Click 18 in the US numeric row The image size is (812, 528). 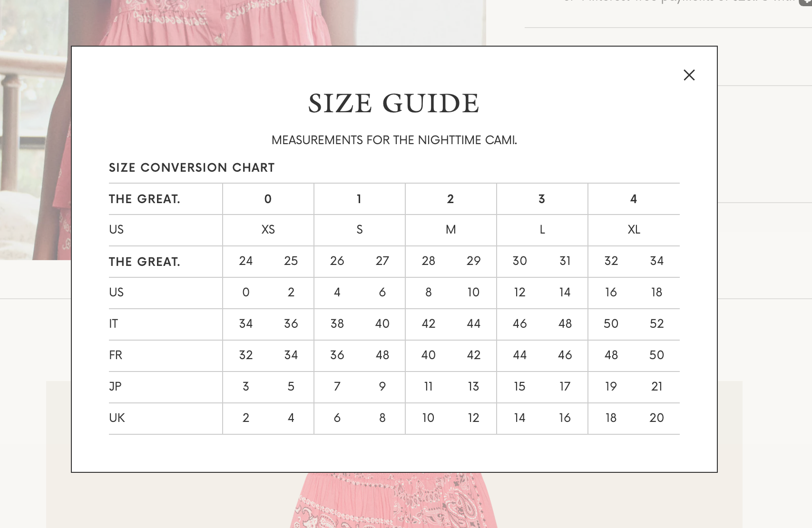(x=656, y=292)
